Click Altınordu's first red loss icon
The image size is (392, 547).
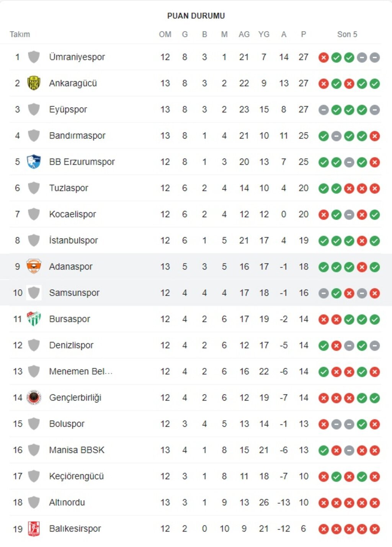pos(323,503)
